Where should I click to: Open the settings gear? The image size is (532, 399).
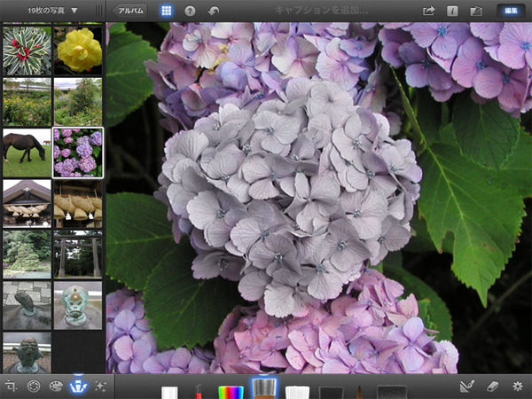click(518, 386)
